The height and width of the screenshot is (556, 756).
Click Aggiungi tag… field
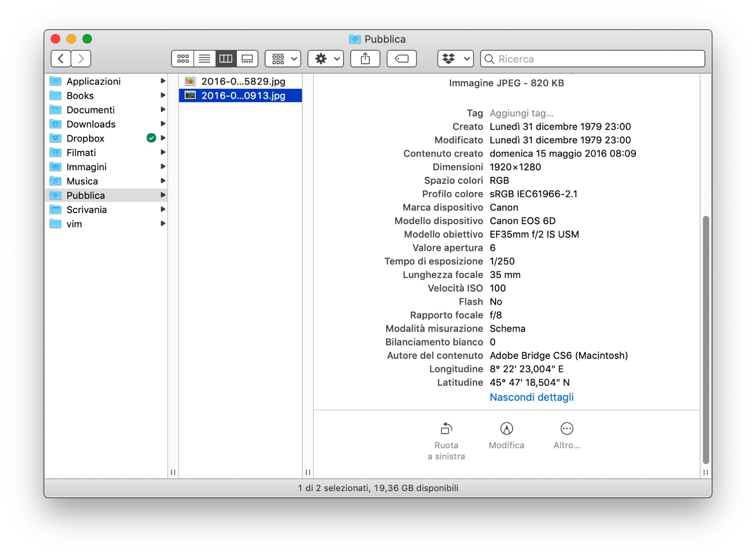coord(521,113)
